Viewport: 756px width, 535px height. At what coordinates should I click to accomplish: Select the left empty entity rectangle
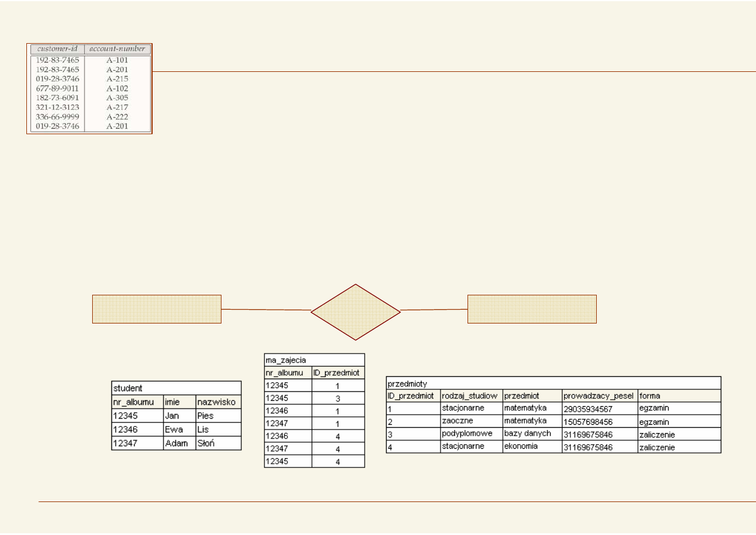point(157,309)
